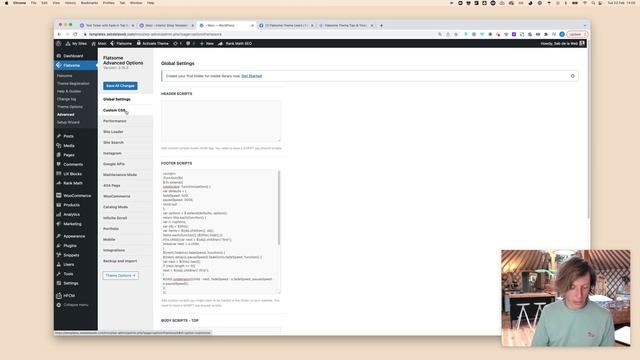Open Users in admin sidebar
The height and width of the screenshot is (360, 640).
point(69,264)
